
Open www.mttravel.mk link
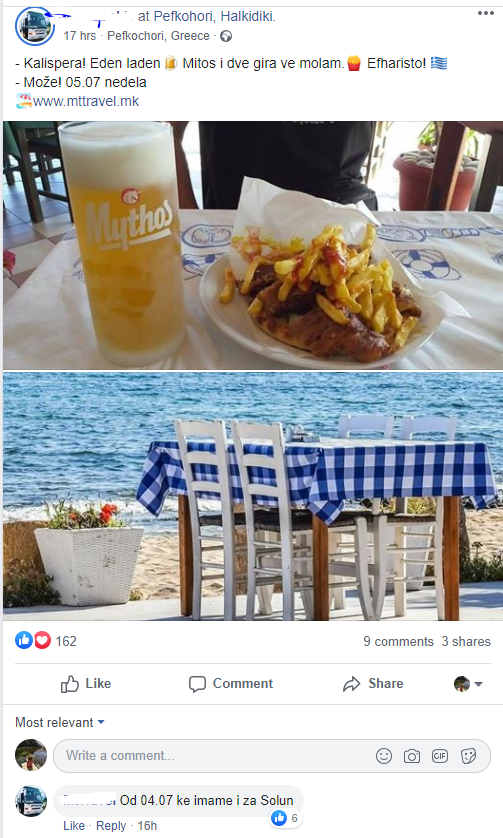[x=86, y=101]
